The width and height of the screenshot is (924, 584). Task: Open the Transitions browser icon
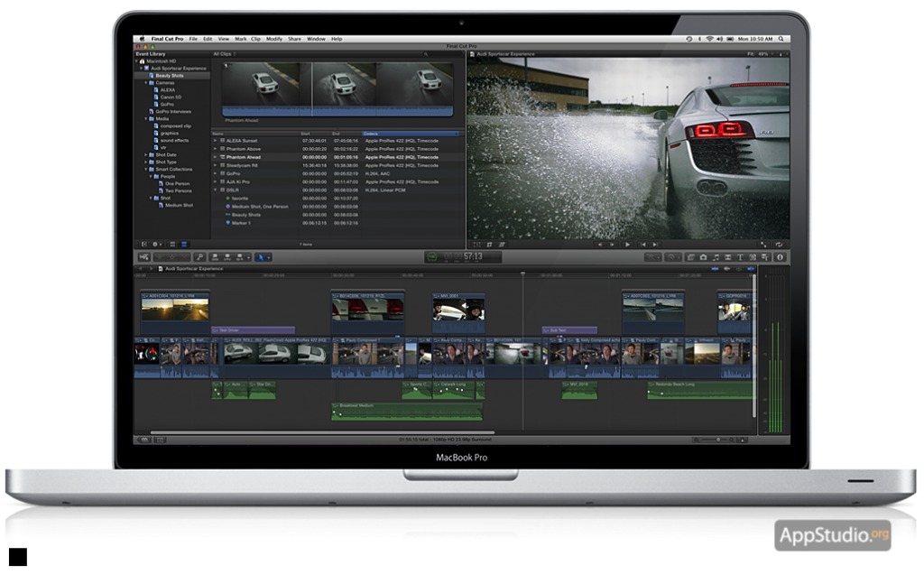point(728,257)
